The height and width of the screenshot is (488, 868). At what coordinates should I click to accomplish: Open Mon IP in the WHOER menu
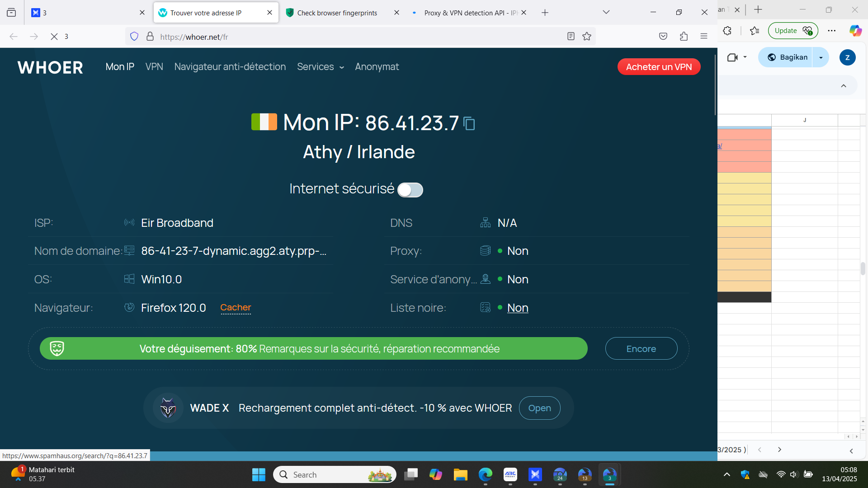pos(120,67)
